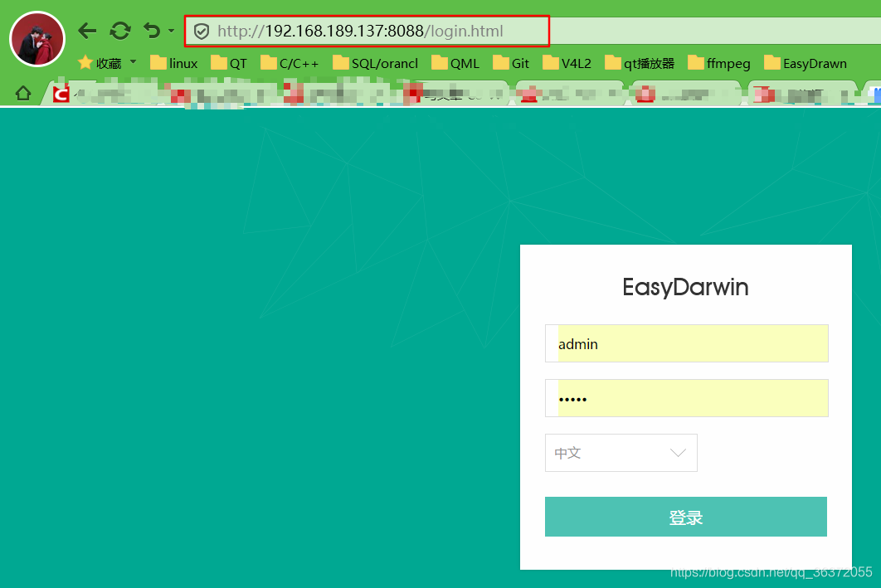Click the browser back arrow
881x588 pixels.
tap(87, 31)
